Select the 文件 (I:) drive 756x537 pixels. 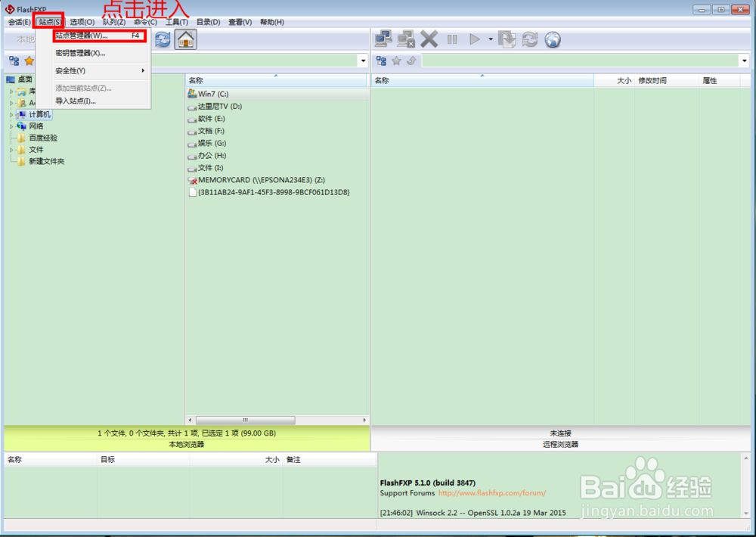(211, 168)
